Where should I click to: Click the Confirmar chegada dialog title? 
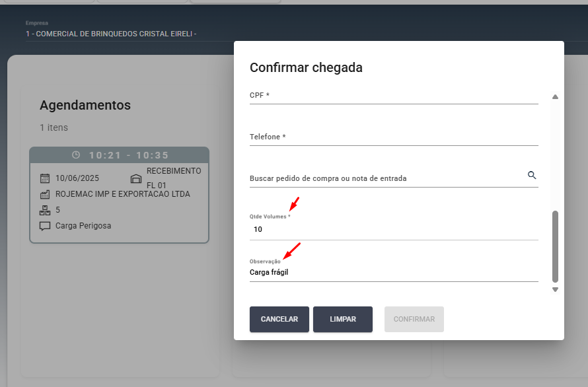pos(306,67)
